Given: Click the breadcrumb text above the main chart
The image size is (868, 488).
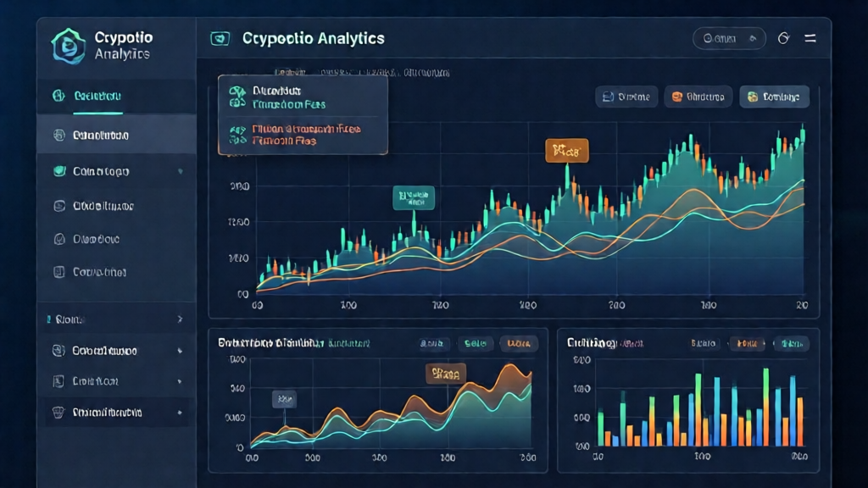Looking at the screenshot, I should tap(362, 73).
